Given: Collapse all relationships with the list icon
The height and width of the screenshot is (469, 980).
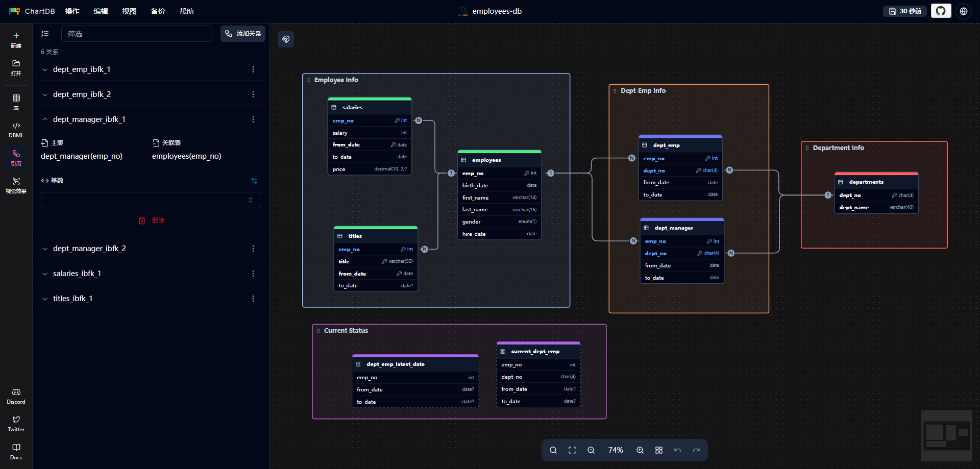Looking at the screenshot, I should tap(45, 34).
